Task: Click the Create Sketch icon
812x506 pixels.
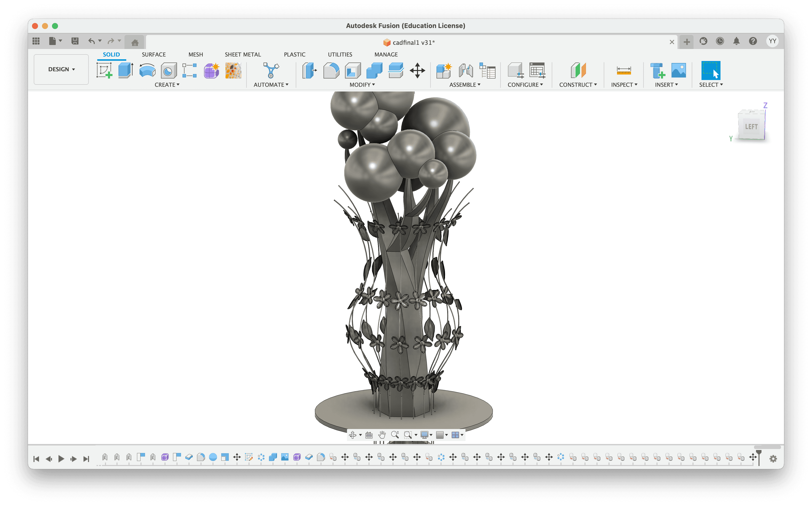Action: (104, 70)
